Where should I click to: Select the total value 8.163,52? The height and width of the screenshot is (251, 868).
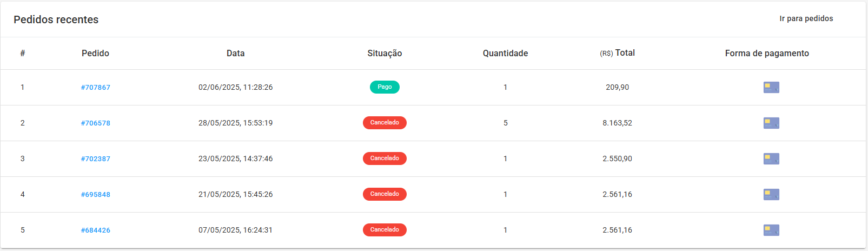[617, 123]
